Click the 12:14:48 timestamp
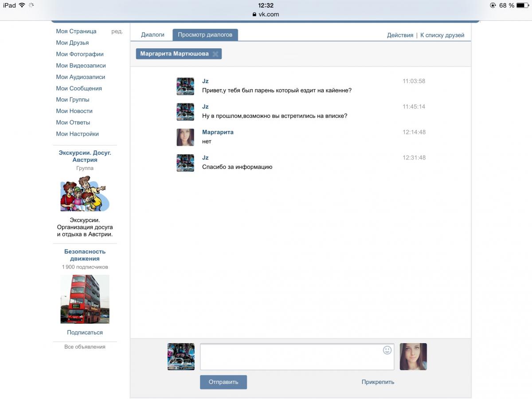 414,132
